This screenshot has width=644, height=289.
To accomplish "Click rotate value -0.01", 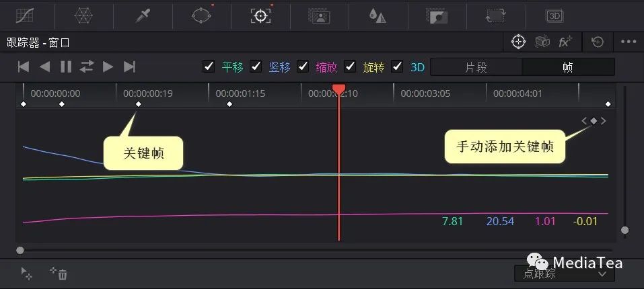I will [x=585, y=221].
